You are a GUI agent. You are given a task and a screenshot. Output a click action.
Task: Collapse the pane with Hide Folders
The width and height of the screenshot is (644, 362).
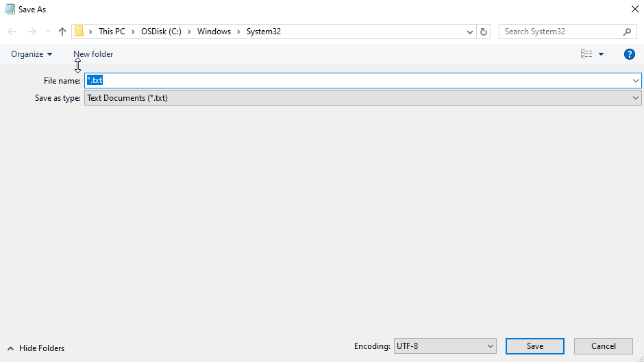click(36, 348)
